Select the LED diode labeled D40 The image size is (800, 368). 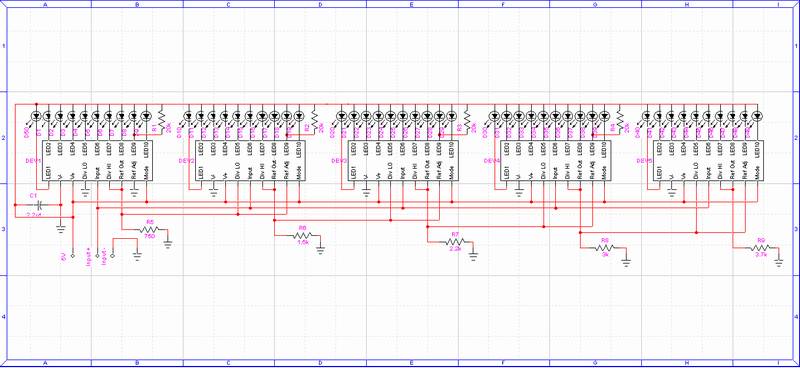[x=646, y=116]
